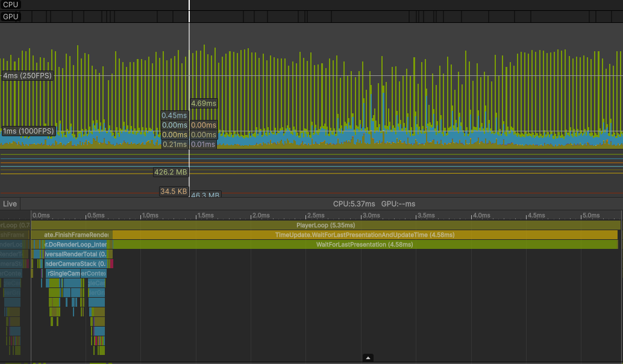Click the white selected-frame marker line
Screen dimensions: 623x364
[189, 99]
